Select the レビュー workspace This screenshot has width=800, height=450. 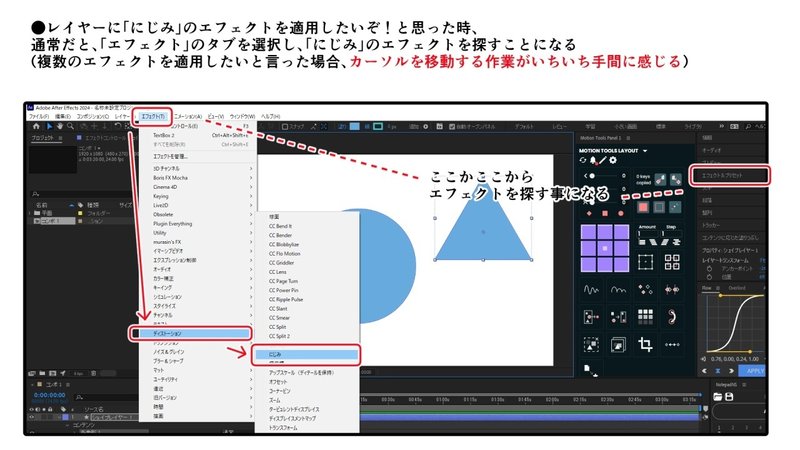coord(560,127)
